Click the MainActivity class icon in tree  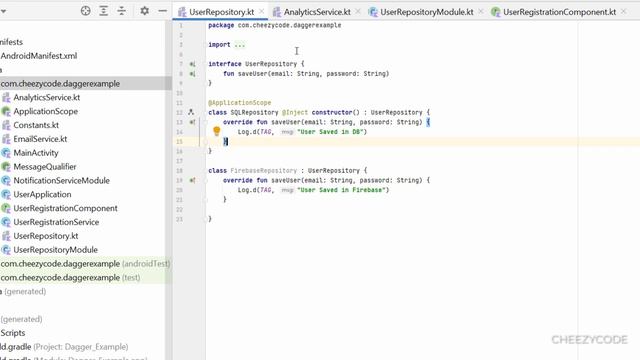pyautogui.click(x=6, y=153)
